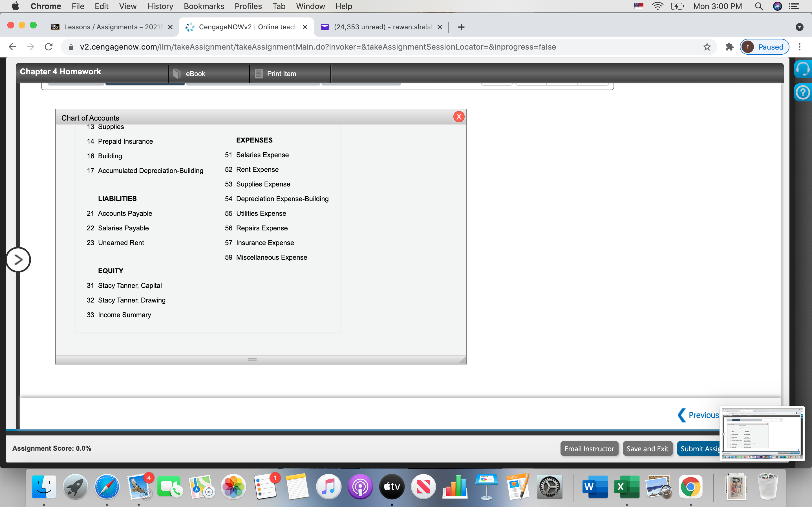This screenshot has width=812, height=507.
Task: Open the History menu
Action: [160, 6]
